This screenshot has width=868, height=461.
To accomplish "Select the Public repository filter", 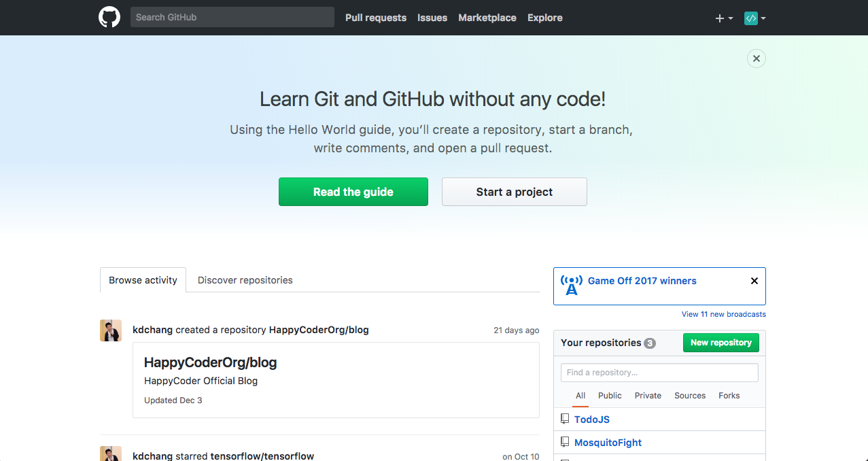I will [x=609, y=395].
